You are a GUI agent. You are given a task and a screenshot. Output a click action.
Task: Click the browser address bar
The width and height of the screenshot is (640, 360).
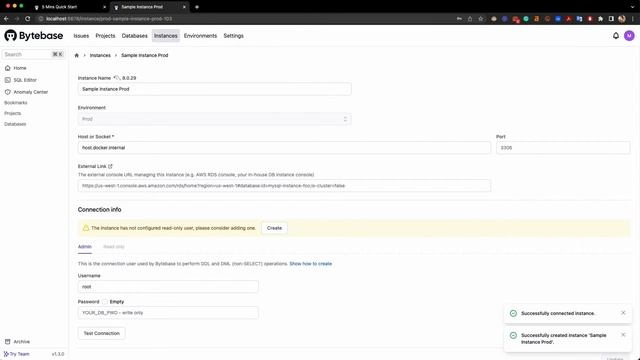coord(245,18)
